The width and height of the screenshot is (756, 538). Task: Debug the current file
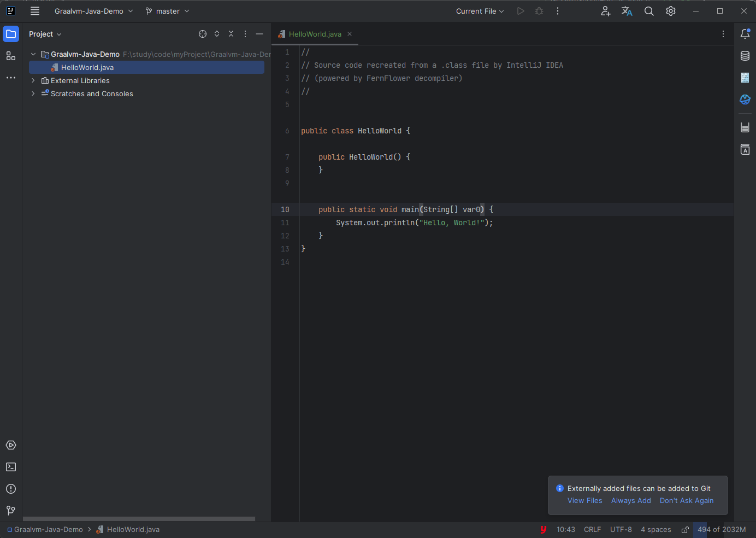pyautogui.click(x=539, y=11)
